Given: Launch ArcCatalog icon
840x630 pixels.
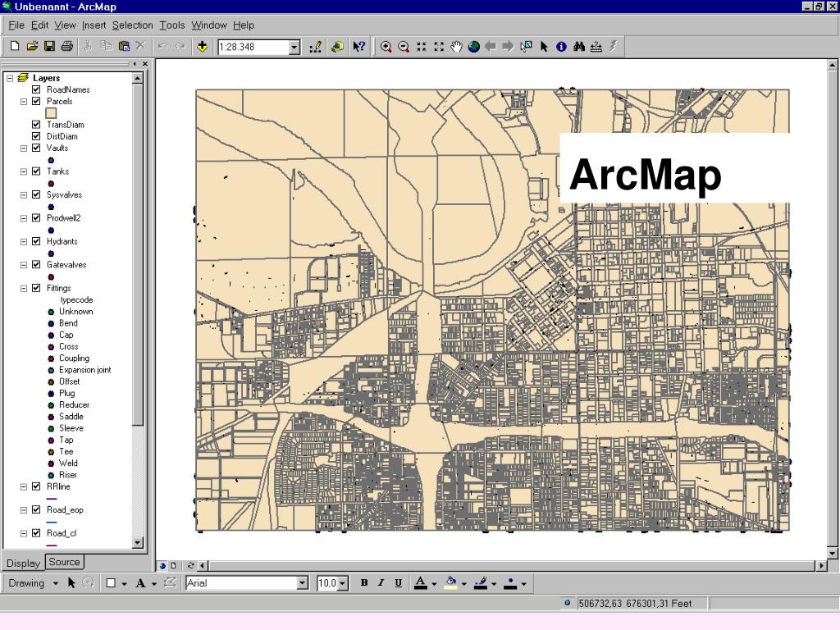Looking at the screenshot, I should [337, 47].
